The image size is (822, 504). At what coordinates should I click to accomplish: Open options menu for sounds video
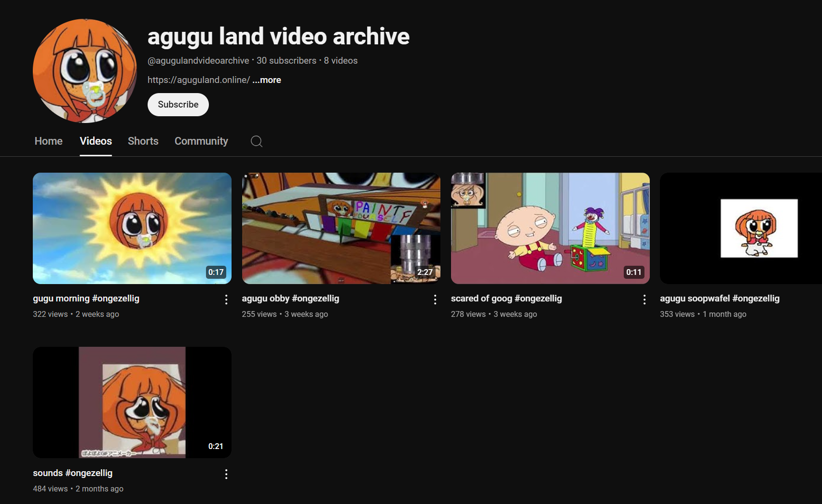click(x=226, y=474)
